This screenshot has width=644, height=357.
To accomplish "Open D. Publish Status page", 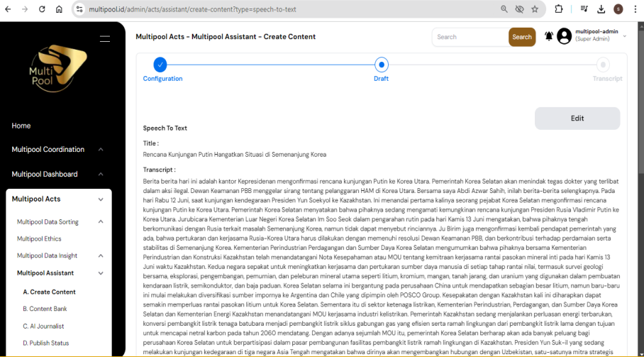I will click(46, 343).
